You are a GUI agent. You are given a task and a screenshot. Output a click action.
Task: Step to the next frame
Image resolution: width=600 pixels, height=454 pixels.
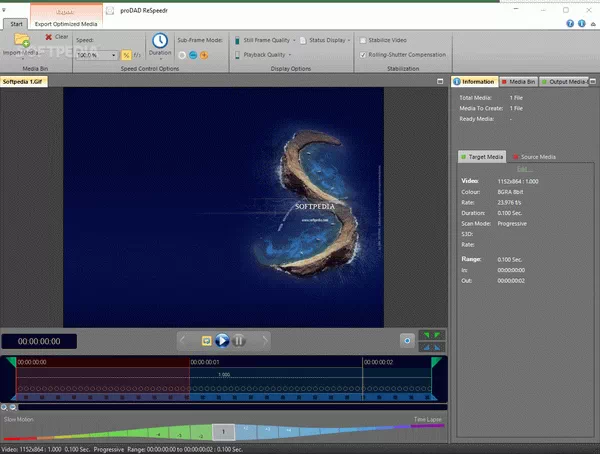[265, 340]
